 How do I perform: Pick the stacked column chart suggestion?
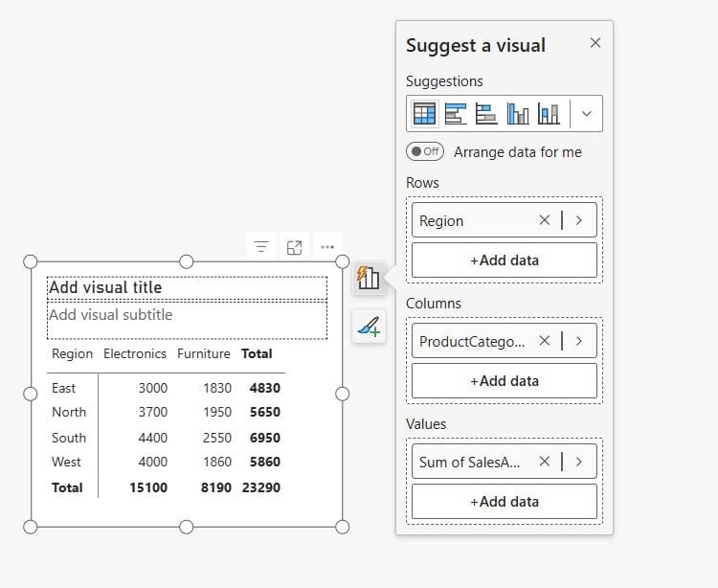tap(549, 114)
